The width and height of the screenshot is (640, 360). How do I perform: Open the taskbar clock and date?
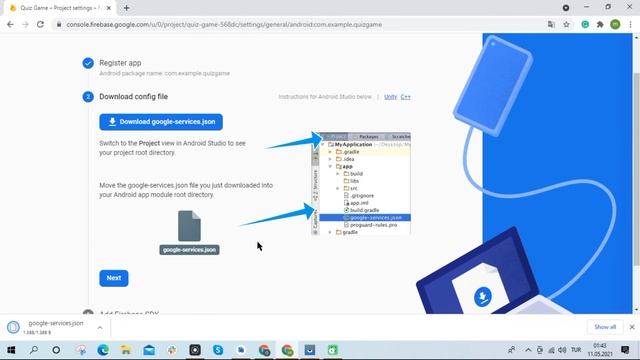pos(600,350)
